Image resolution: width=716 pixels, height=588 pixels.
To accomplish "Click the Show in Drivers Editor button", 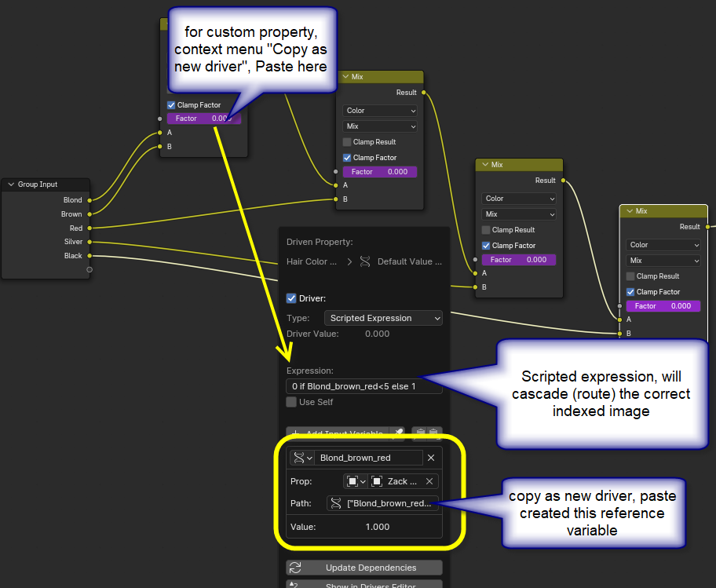I will 364,584.
